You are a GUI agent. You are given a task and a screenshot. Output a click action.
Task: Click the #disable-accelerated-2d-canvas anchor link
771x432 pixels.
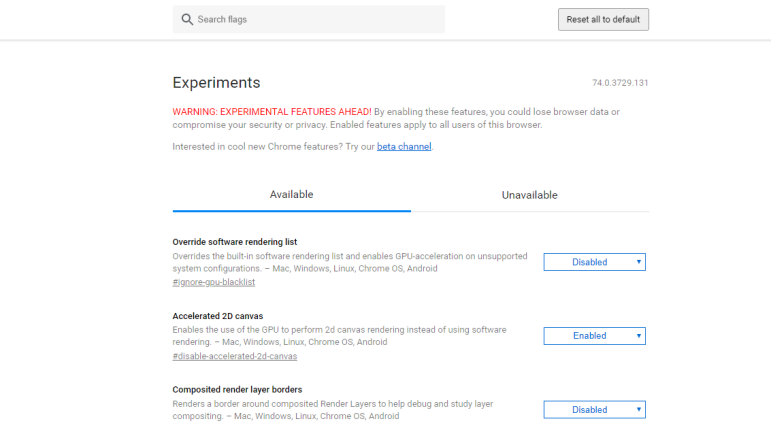(235, 356)
